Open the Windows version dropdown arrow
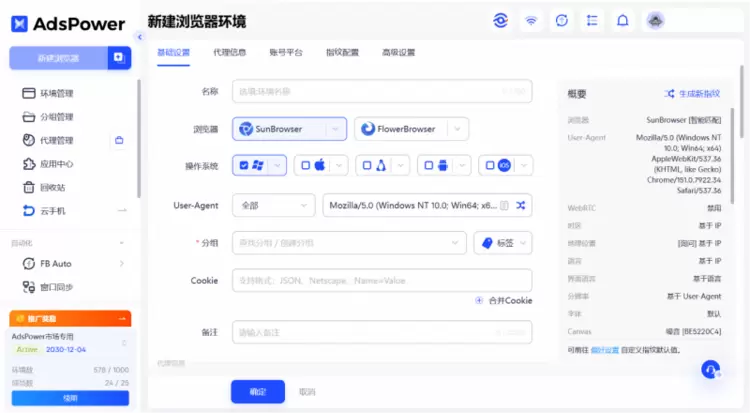This screenshot has height=413, width=750. [277, 166]
